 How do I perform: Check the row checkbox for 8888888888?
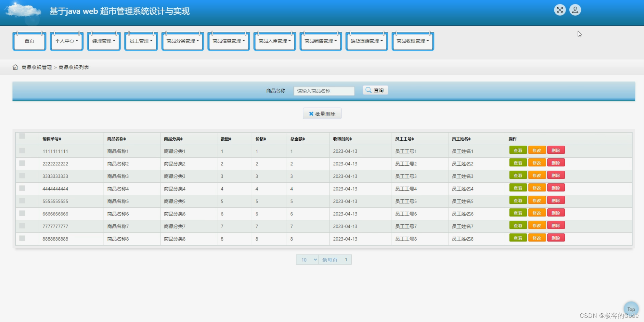click(22, 238)
